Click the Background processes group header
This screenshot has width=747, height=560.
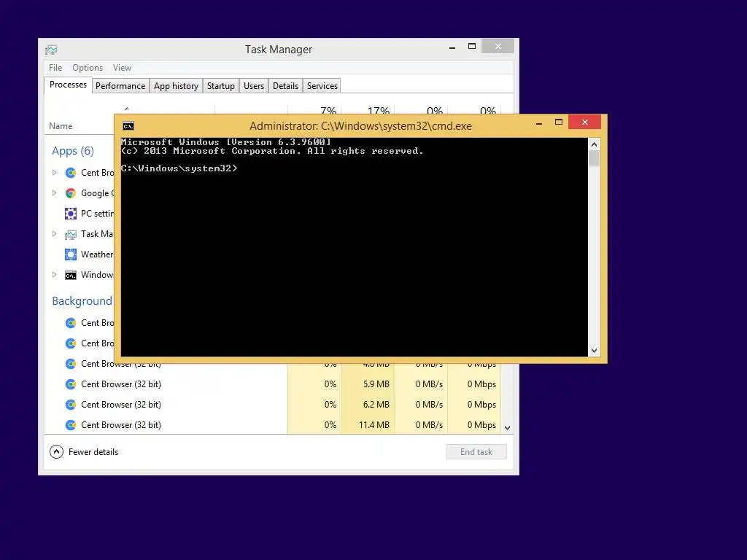[82, 301]
